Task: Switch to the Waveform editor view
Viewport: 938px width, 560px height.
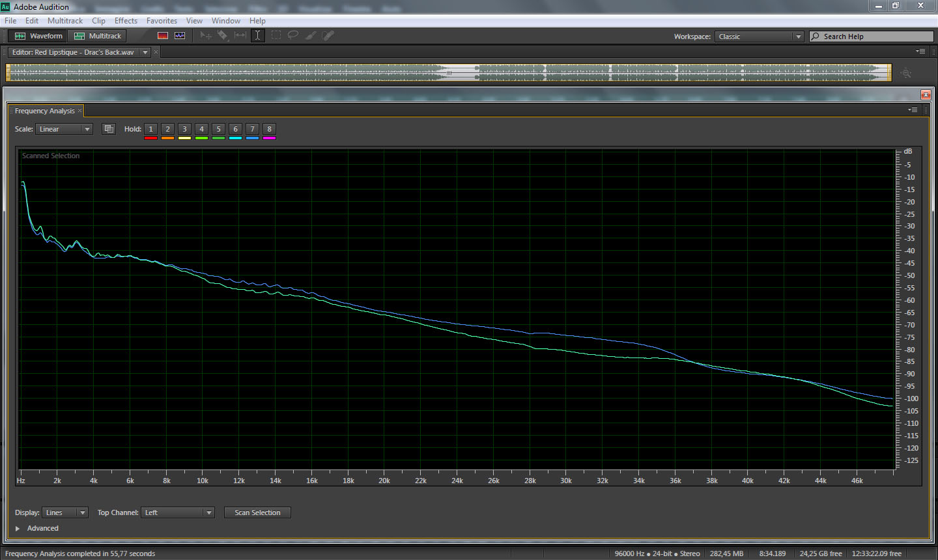Action: tap(38, 36)
